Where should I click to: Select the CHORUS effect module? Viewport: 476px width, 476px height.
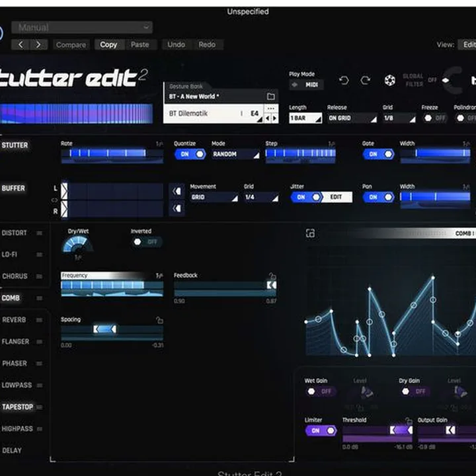[15, 276]
